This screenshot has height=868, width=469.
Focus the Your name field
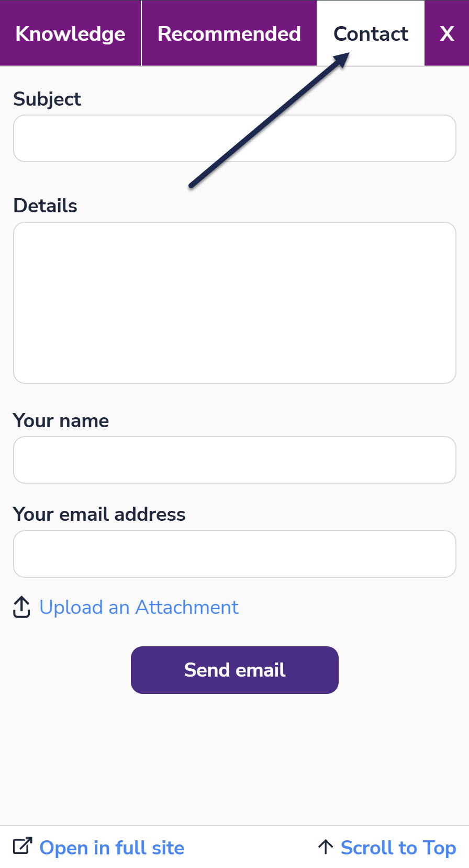[x=234, y=460]
